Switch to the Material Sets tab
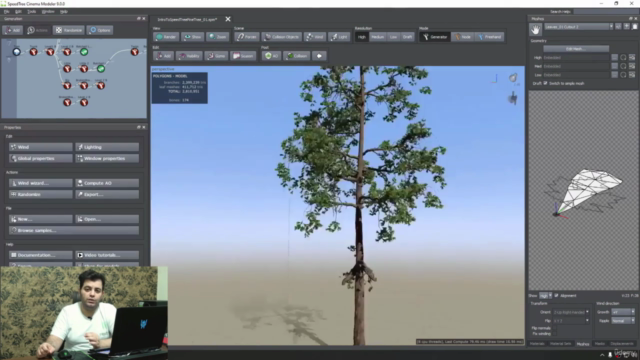Viewport: 640px width, 360px height. (x=560, y=344)
